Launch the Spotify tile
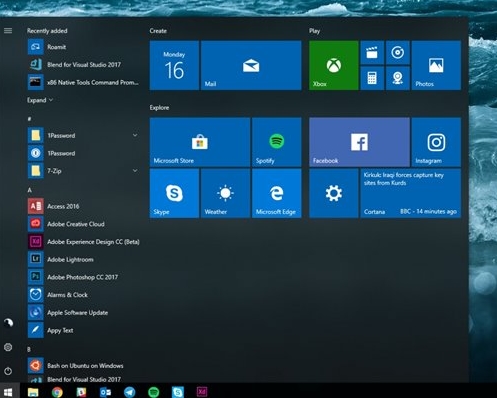Viewport: 497px width, 398px height. click(x=277, y=142)
